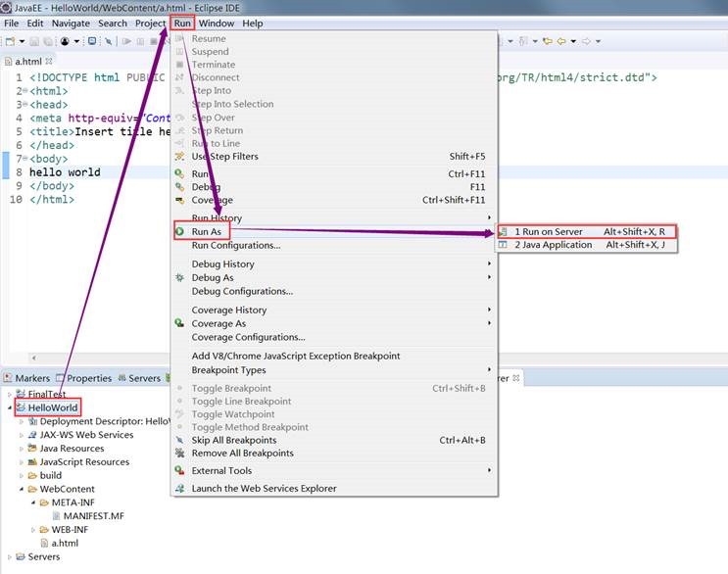728x574 pixels.
Task: Click Skip All Breakpoints toolbar icon
Action: point(108,41)
